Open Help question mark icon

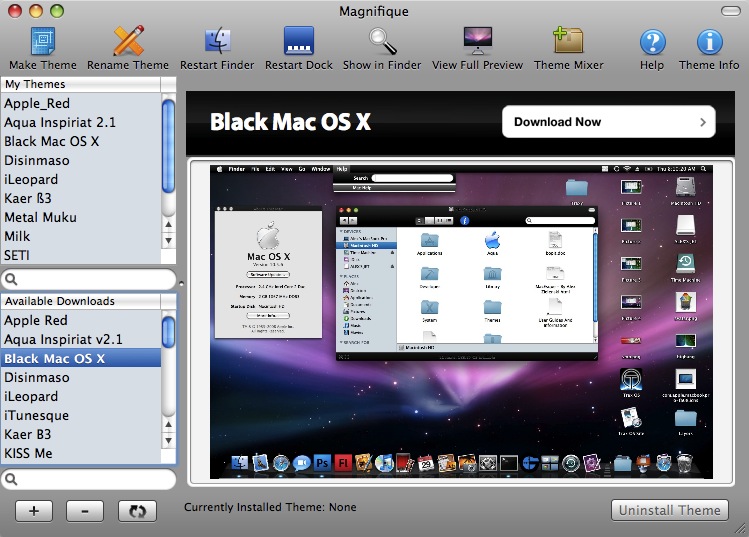(653, 42)
